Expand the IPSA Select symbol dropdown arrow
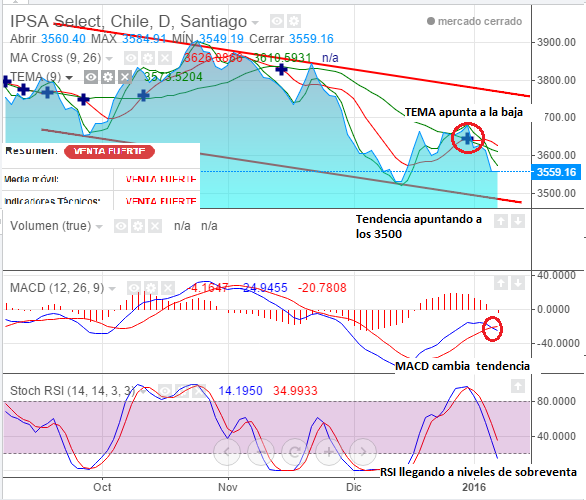 255,23
